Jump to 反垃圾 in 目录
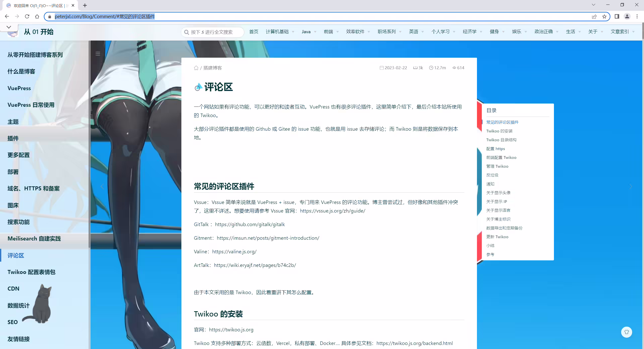Viewport: 644px width, 349px height. (492, 175)
